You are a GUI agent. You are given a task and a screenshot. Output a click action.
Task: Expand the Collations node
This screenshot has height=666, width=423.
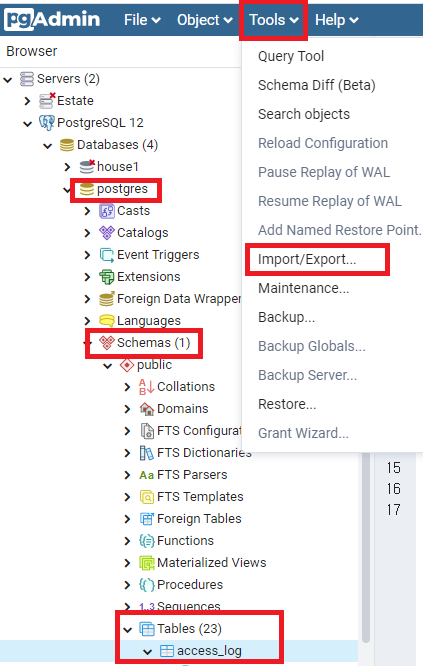tap(127, 387)
